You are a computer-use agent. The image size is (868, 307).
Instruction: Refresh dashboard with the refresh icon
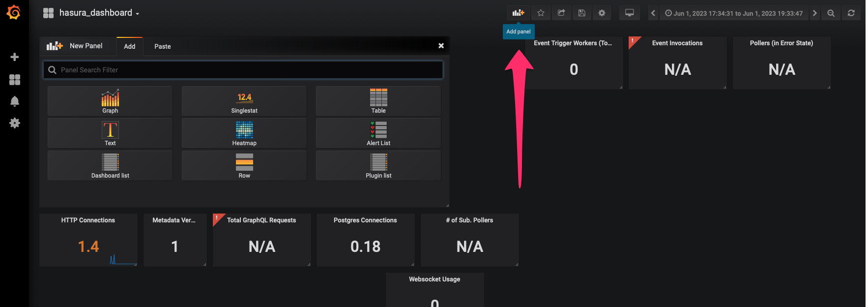(x=851, y=13)
